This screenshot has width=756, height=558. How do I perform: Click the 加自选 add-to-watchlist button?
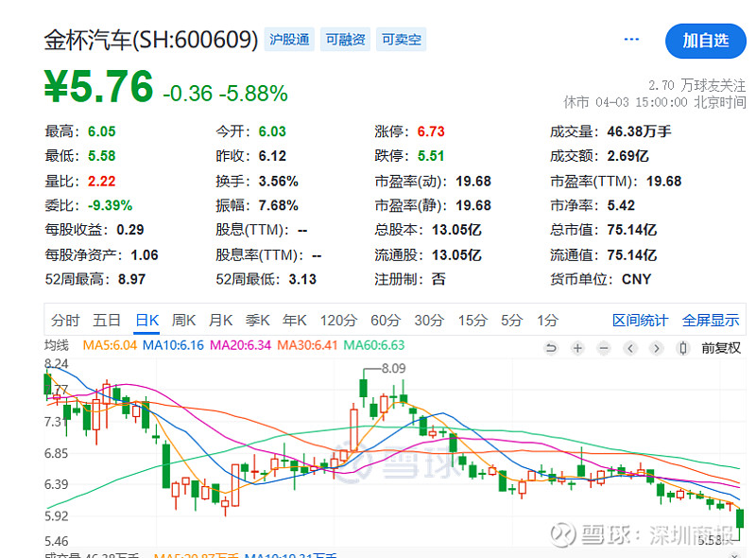[706, 43]
